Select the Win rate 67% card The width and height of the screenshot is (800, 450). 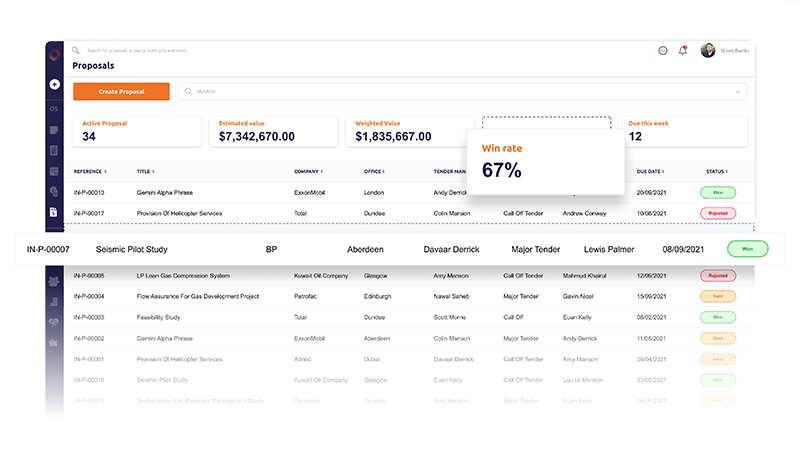(545, 162)
